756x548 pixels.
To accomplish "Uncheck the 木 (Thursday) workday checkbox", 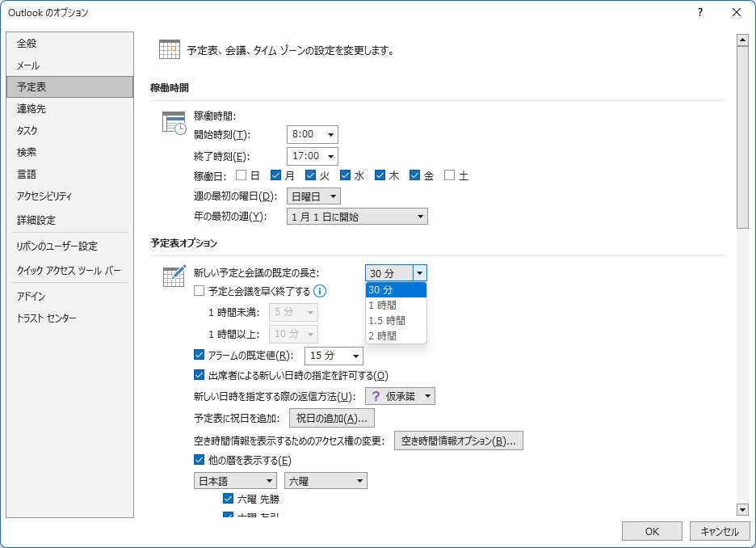I will click(380, 175).
